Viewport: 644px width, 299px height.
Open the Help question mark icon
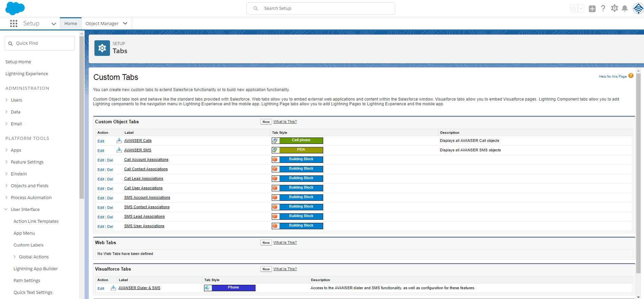tap(603, 8)
